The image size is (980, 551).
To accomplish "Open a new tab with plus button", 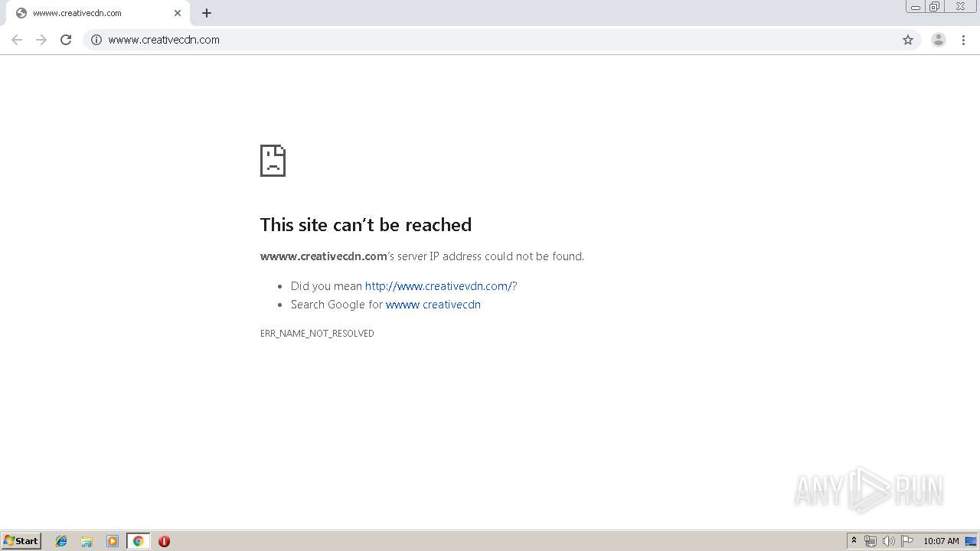I will [x=207, y=13].
